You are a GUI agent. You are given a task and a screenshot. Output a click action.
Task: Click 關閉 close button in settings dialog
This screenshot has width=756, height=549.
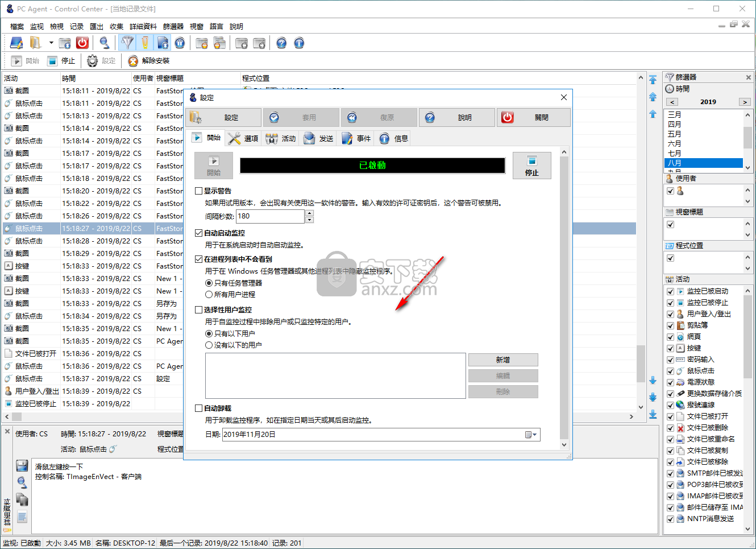coord(534,118)
